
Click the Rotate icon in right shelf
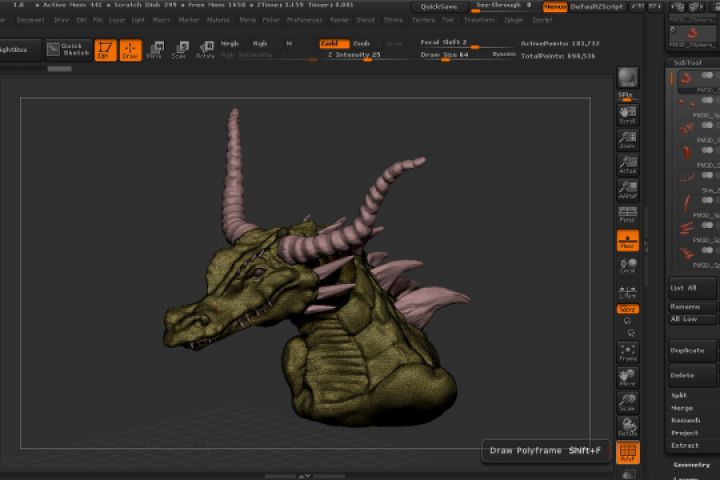click(627, 427)
